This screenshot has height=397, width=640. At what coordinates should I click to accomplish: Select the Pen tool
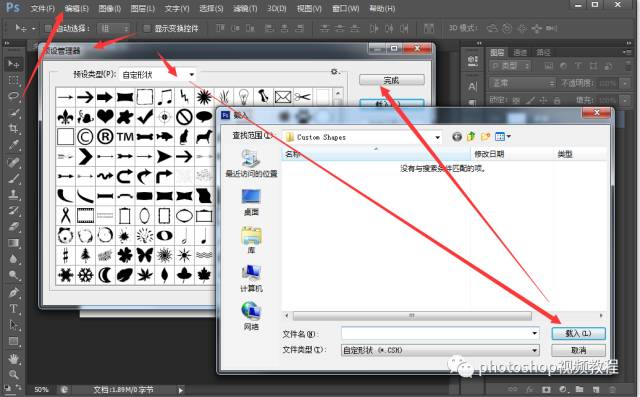coord(13,293)
